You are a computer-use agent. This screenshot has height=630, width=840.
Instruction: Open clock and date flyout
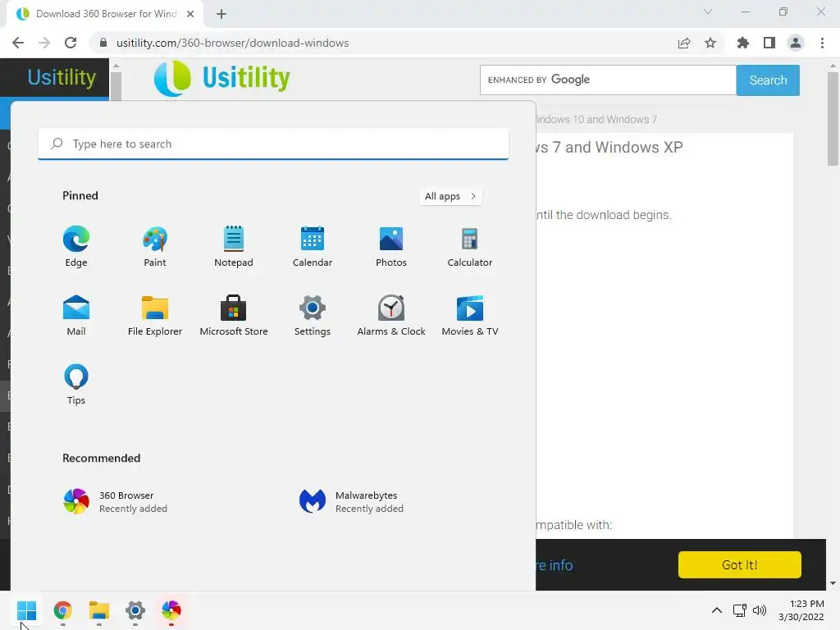801,610
